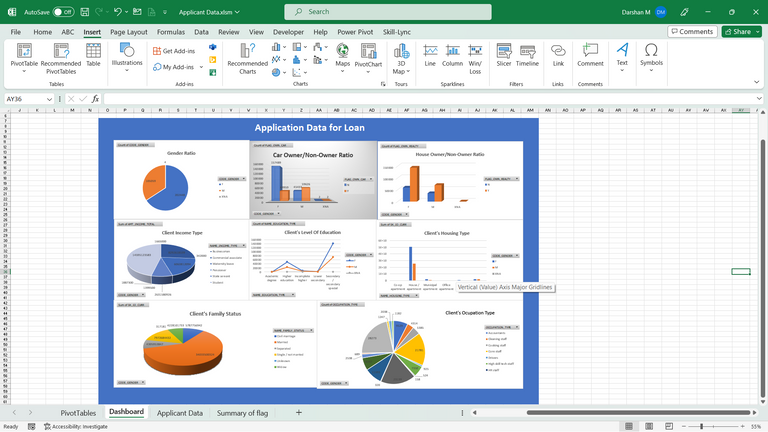Insert a statistic histogram chart

tap(297, 59)
